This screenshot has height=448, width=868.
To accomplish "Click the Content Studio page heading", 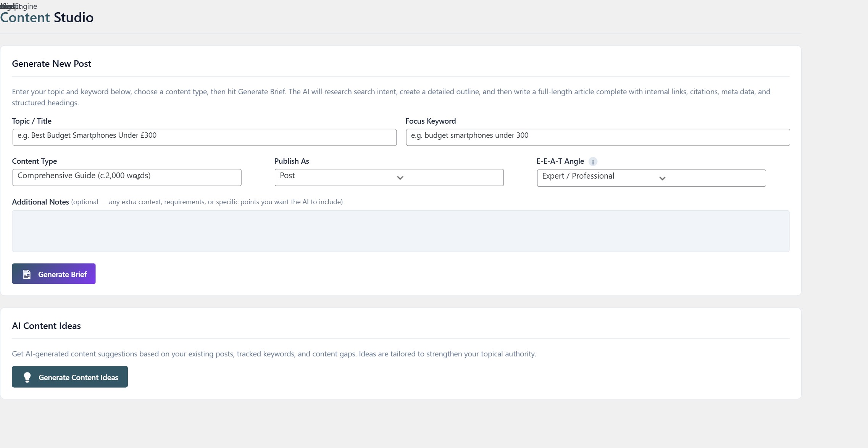I will tap(47, 17).
